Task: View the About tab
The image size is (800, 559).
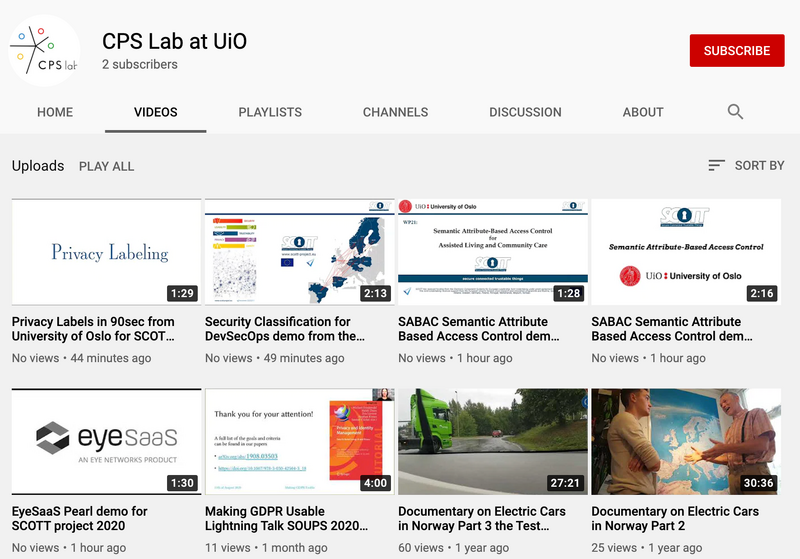Action: 643,112
